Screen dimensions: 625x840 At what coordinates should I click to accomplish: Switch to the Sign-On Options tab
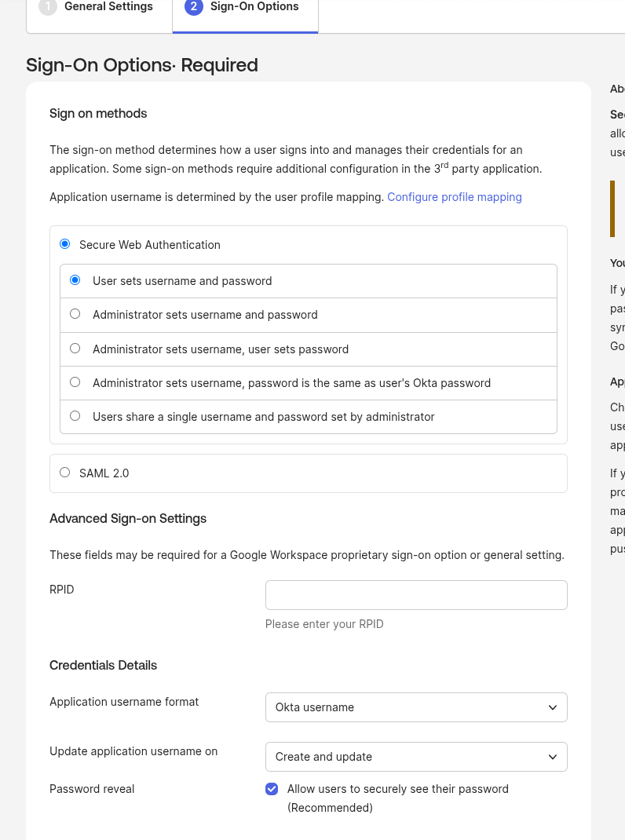pos(254,7)
